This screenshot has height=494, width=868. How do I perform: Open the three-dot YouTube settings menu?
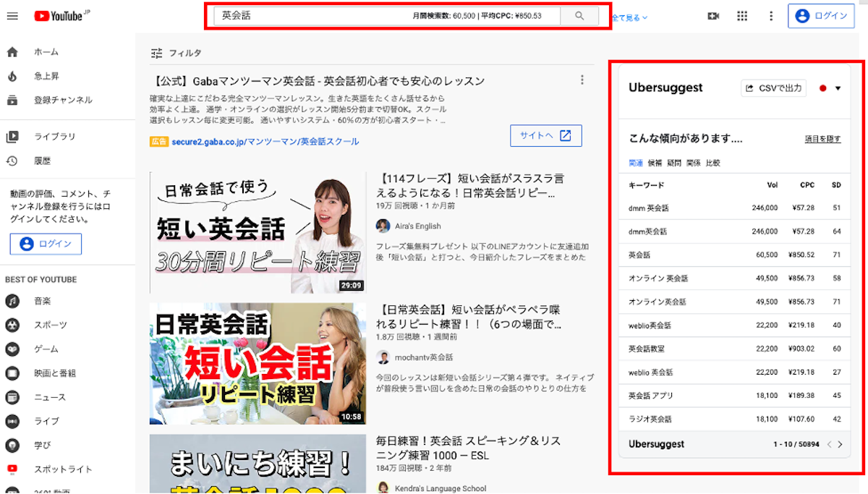(770, 15)
